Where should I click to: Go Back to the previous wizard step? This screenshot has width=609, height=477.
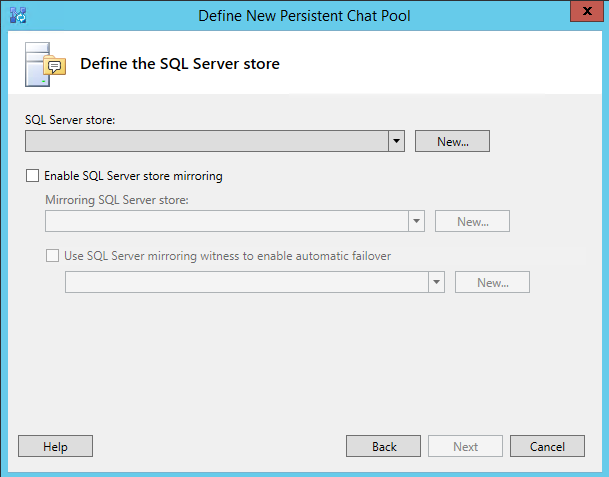pyautogui.click(x=383, y=446)
